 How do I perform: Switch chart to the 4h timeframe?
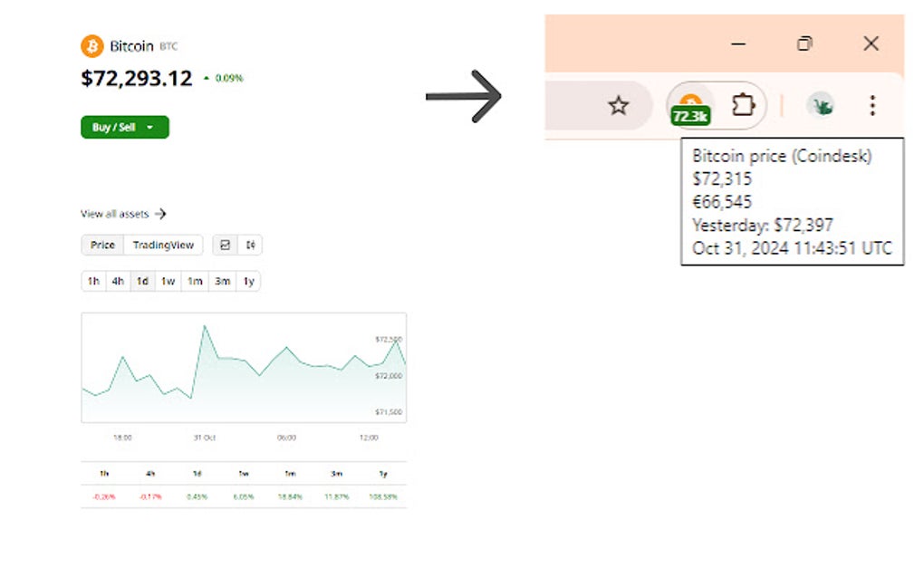coord(117,281)
